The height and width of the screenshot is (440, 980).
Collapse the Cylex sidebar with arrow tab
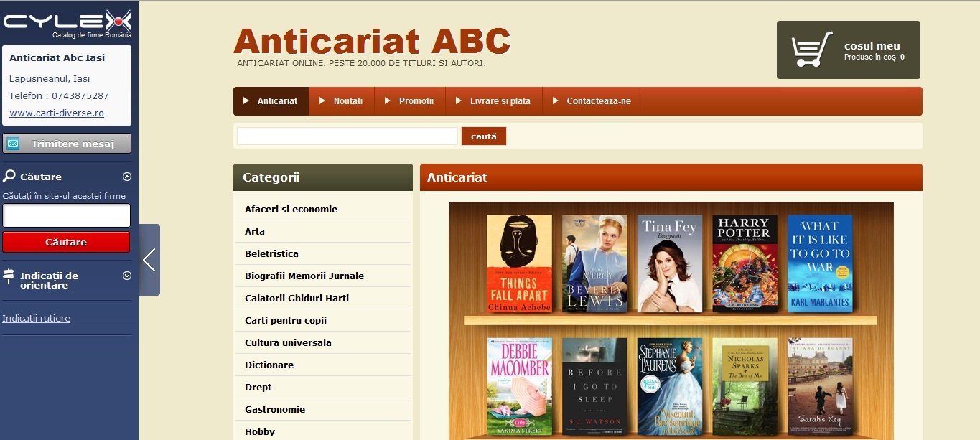point(149,260)
